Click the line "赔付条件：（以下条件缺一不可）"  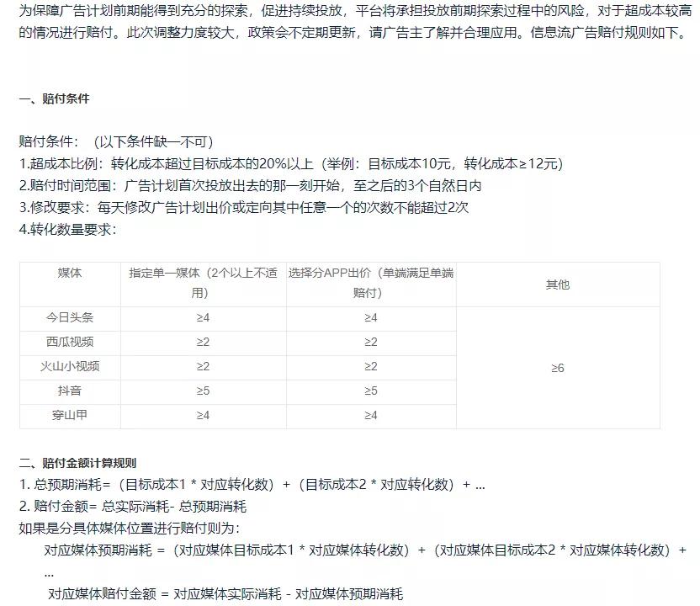click(116, 141)
